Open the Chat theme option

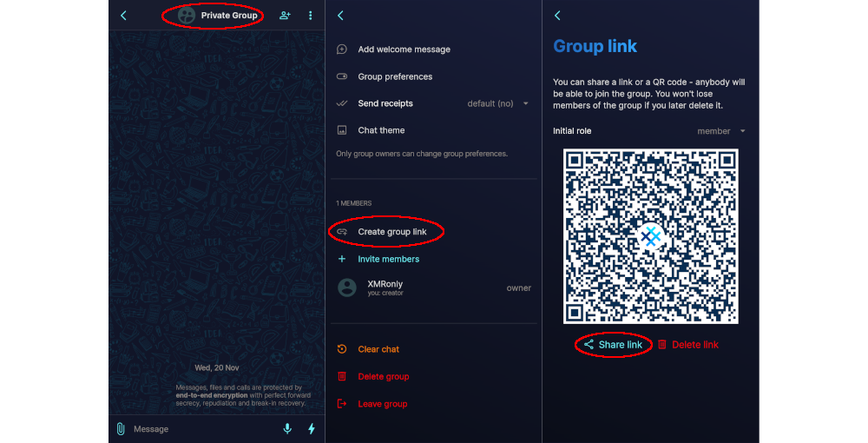(433, 130)
